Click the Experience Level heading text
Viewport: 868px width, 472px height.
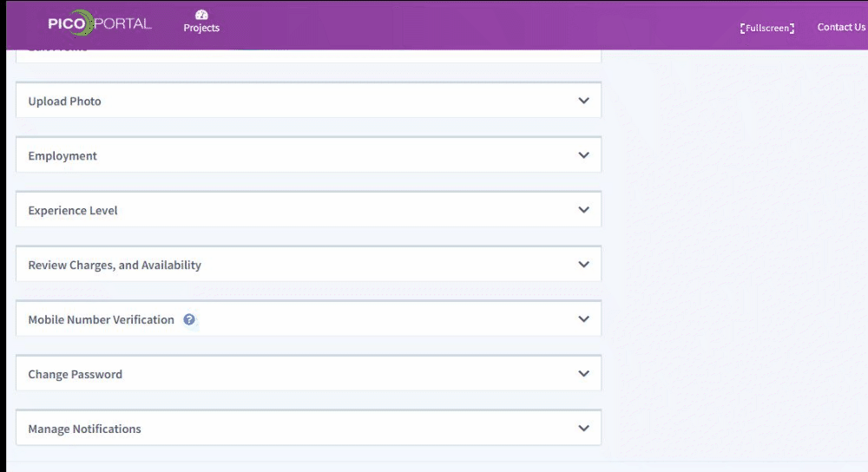pyautogui.click(x=73, y=211)
